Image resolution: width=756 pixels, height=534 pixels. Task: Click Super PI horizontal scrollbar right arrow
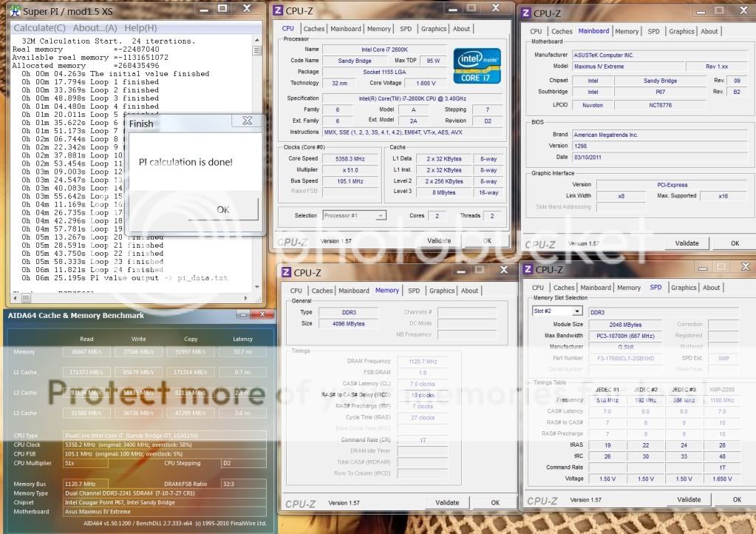[246, 298]
